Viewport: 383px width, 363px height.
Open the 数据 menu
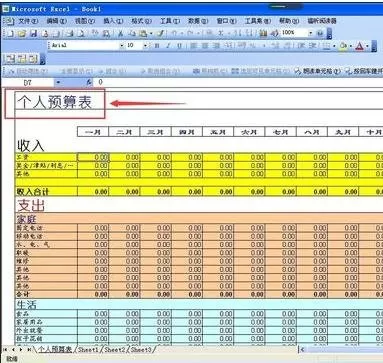click(198, 21)
